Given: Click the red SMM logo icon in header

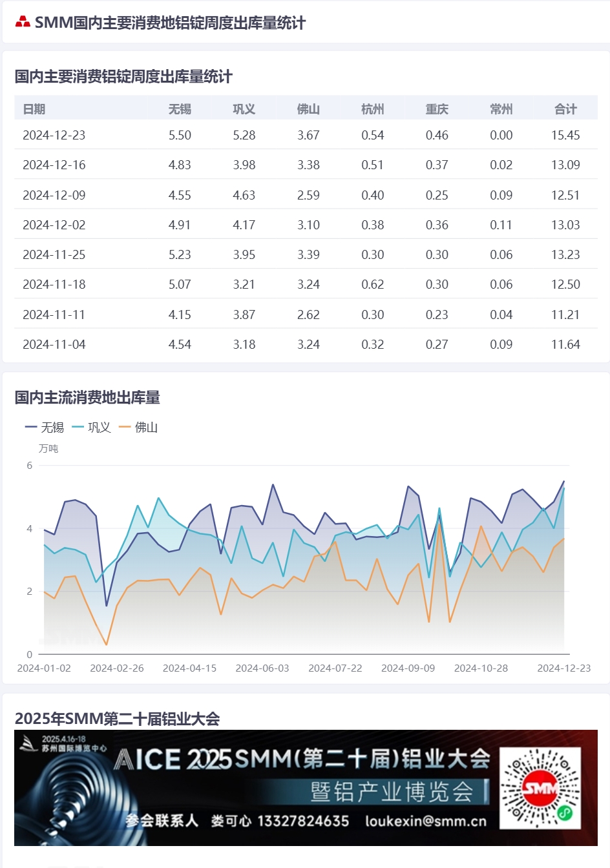Looking at the screenshot, I should [x=23, y=23].
